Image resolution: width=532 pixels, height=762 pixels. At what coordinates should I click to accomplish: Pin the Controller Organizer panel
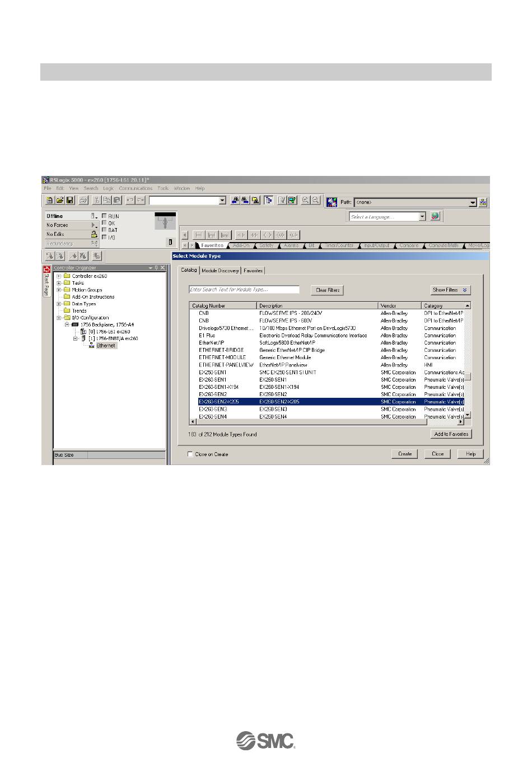(156, 268)
